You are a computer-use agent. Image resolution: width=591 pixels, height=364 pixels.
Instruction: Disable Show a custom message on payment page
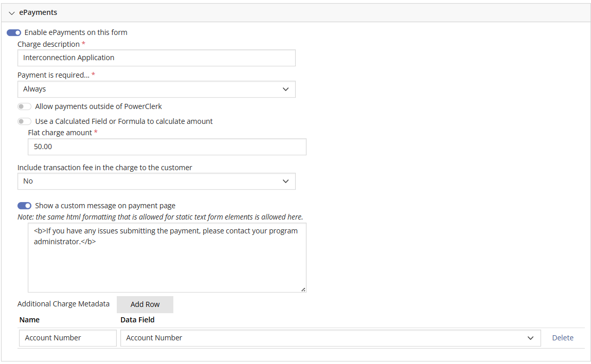[x=24, y=205]
